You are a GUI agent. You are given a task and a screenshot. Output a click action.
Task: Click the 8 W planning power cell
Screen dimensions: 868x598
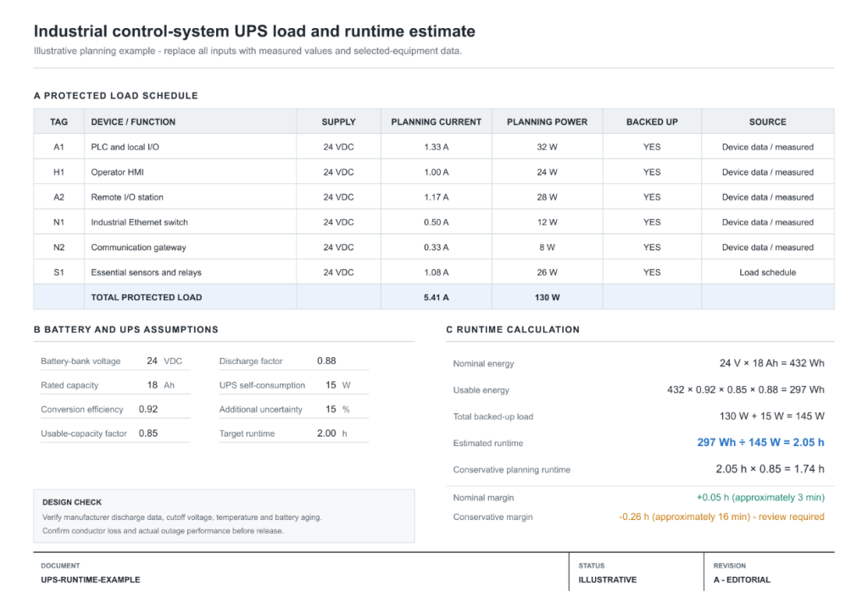547,248
